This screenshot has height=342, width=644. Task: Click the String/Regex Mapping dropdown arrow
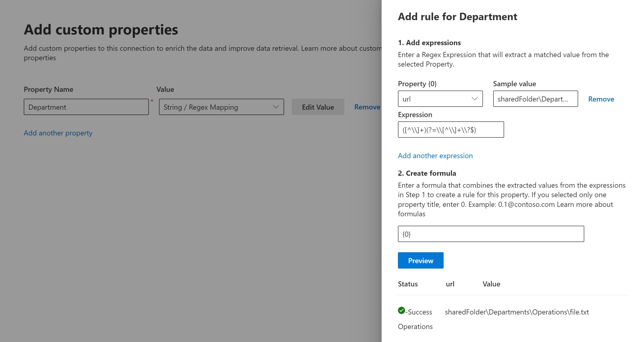click(276, 107)
